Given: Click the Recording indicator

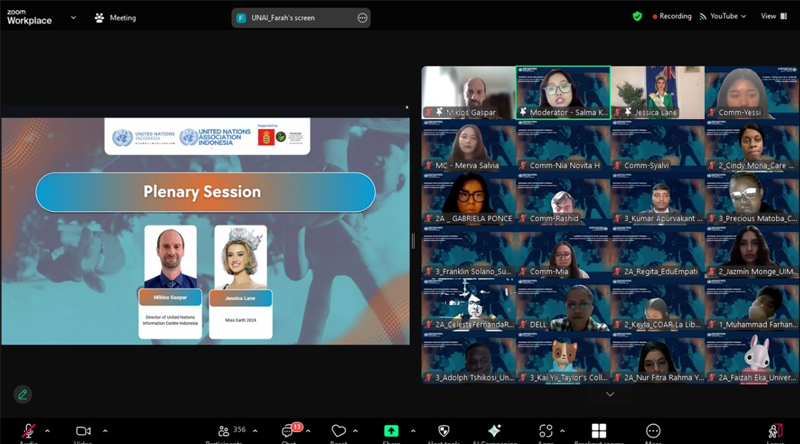Looking at the screenshot, I should click(x=672, y=16).
